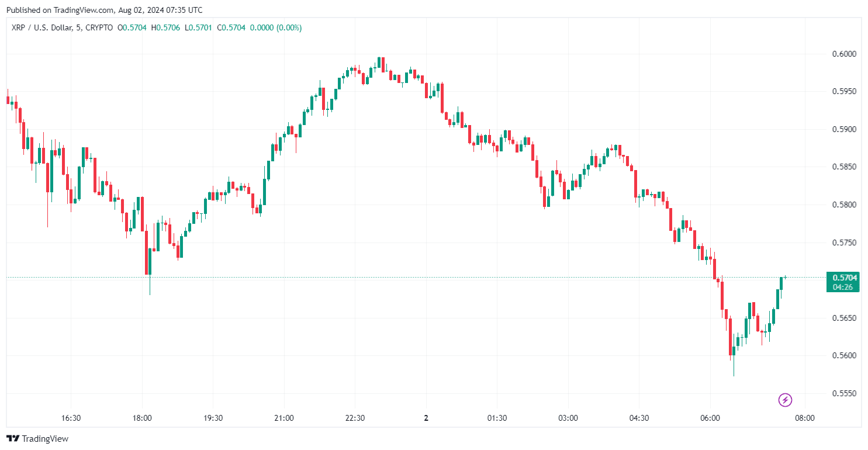
Task: Click the 16:30 time axis label
Action: [71, 418]
